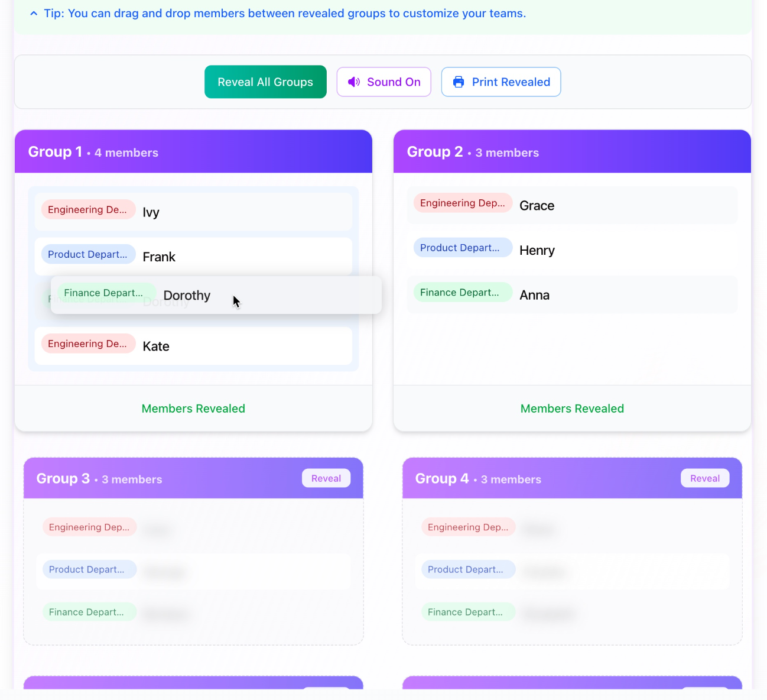The image size is (767, 700).
Task: Click the speaker icon in Sound On
Action: pos(353,82)
